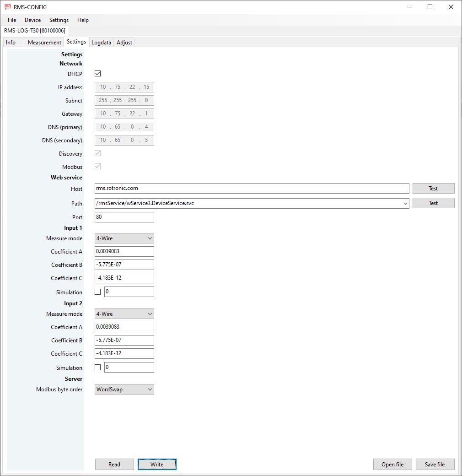This screenshot has width=462, height=476.
Task: Click the Gateway address field
Action: [x=124, y=114]
